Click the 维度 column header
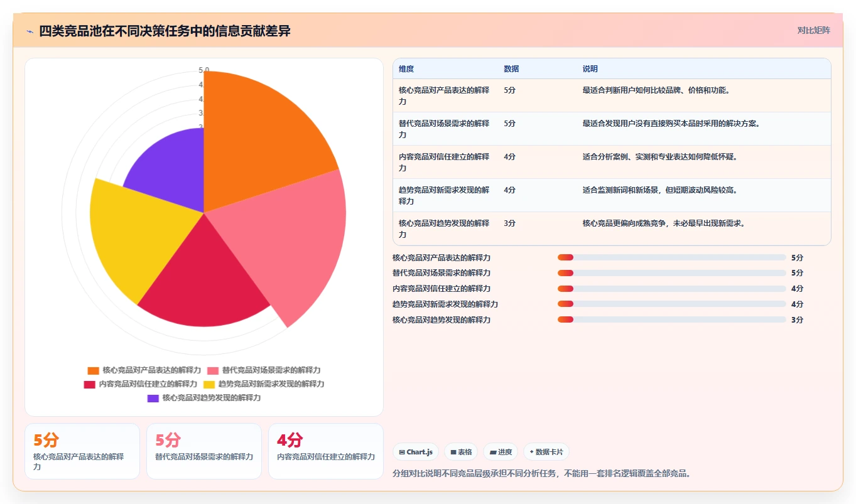The width and height of the screenshot is (856, 504). [406, 69]
